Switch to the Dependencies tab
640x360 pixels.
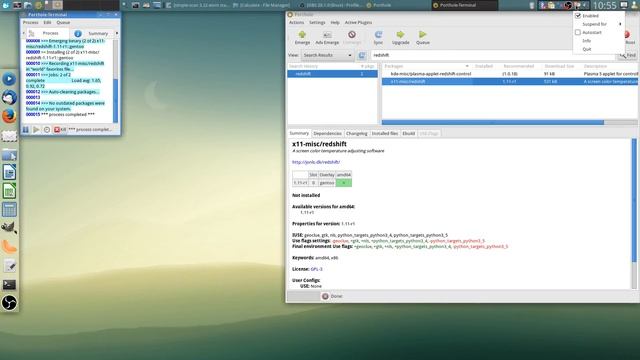point(327,133)
